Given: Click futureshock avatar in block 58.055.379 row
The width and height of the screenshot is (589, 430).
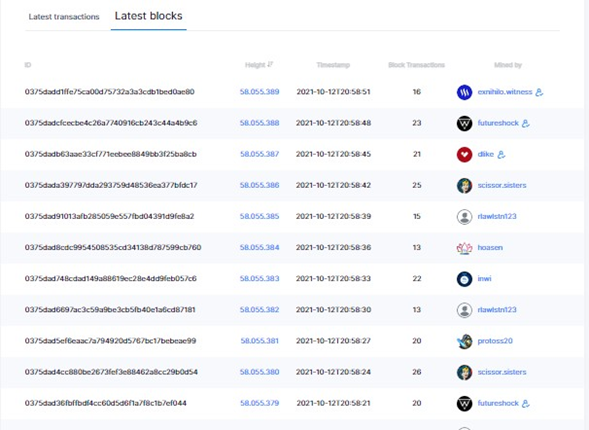Looking at the screenshot, I should coord(464,404).
